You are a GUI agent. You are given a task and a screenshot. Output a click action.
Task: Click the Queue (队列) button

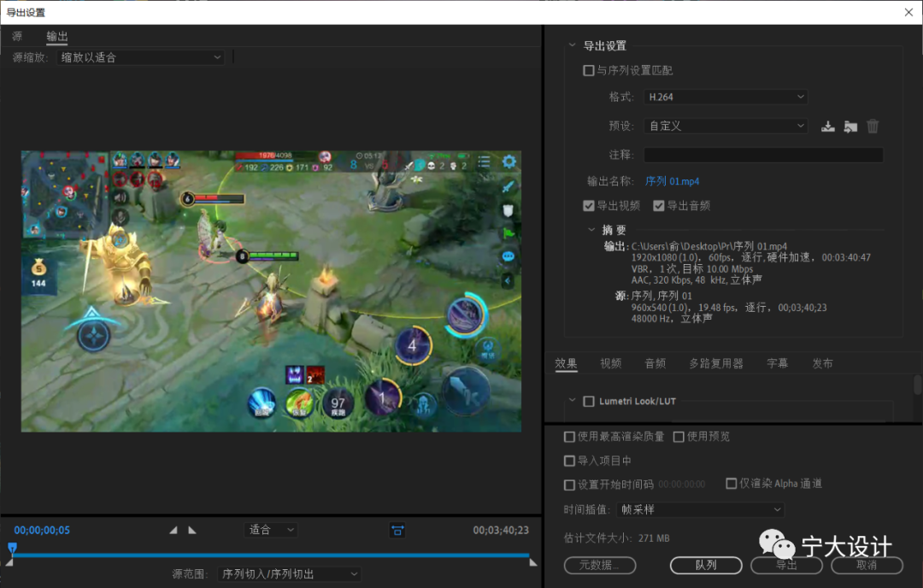pos(706,565)
